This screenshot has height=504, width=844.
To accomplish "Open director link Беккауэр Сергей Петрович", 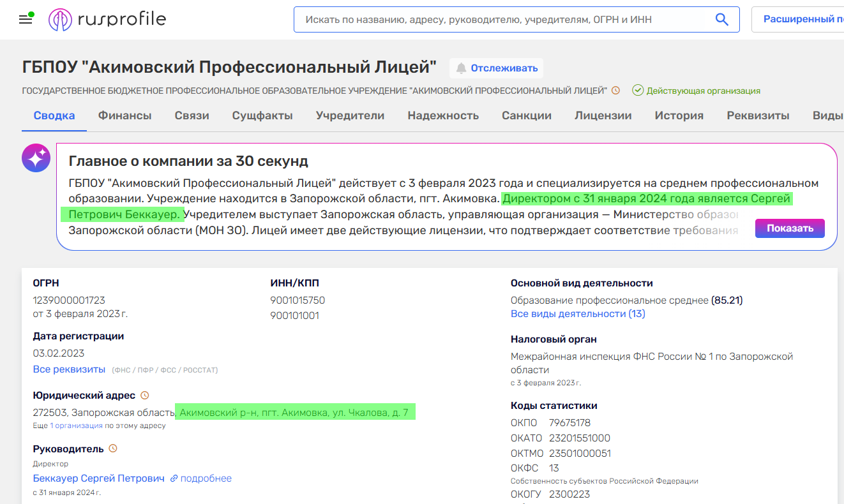I will click(98, 478).
